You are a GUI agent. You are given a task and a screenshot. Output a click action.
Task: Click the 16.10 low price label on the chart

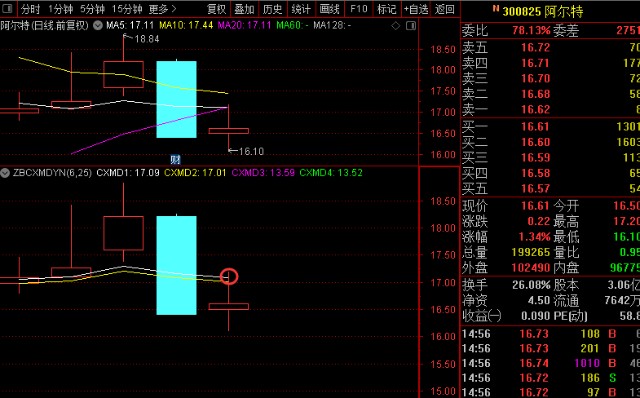[x=251, y=151]
